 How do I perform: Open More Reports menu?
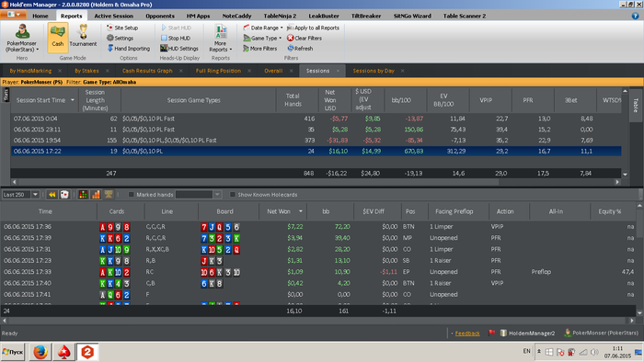[221, 39]
